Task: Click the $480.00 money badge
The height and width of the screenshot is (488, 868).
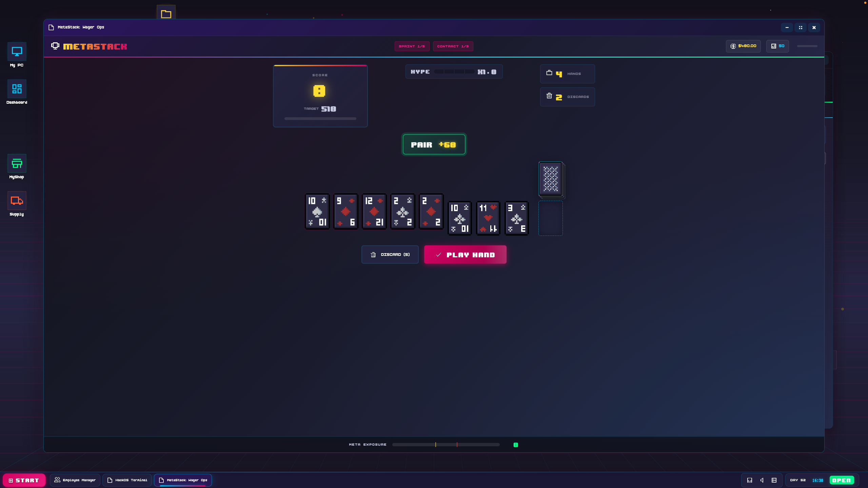Action: click(743, 46)
